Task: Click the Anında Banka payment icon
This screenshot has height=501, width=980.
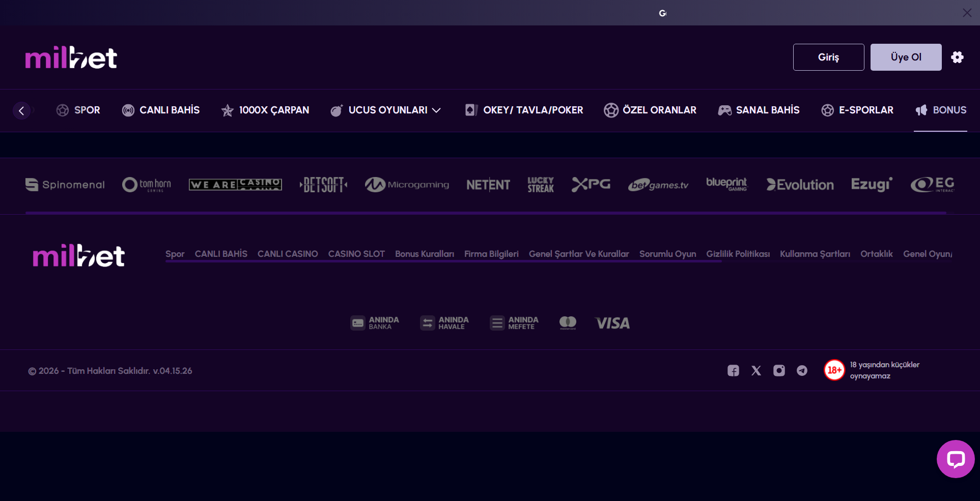Action: click(375, 323)
